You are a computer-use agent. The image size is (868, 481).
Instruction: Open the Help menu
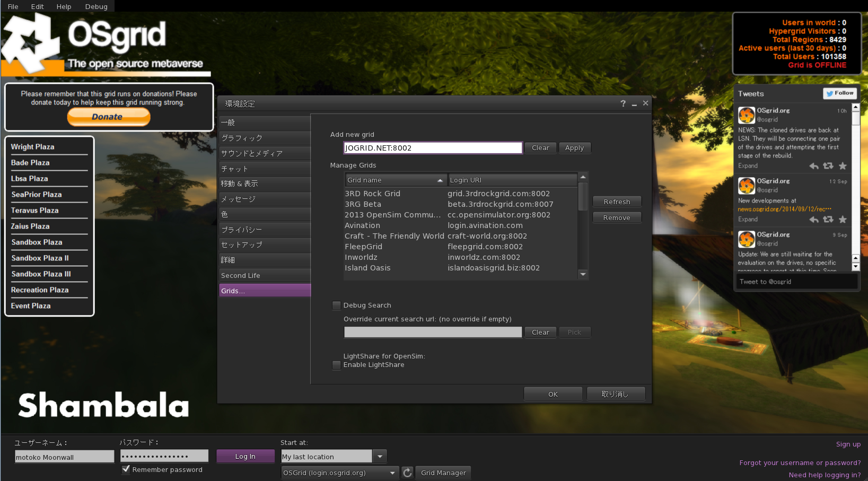[x=64, y=6]
